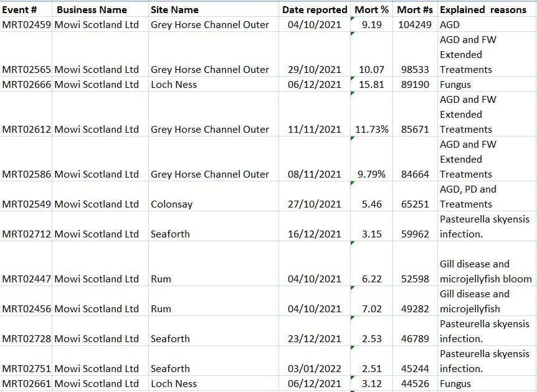The image size is (537, 392).
Task: Select the date 03/01/2022 cell
Action: click(314, 368)
